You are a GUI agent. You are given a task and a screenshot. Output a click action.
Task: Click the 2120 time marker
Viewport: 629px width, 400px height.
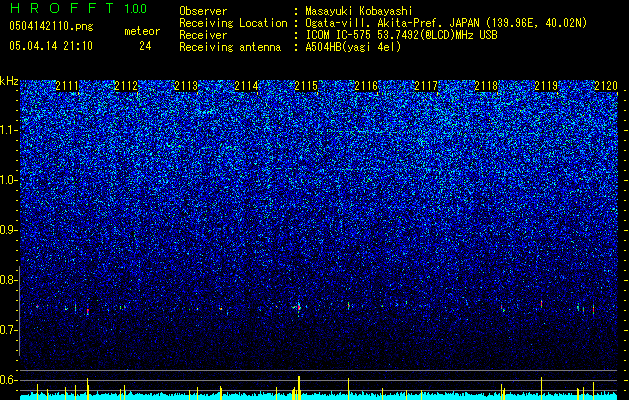(606, 85)
